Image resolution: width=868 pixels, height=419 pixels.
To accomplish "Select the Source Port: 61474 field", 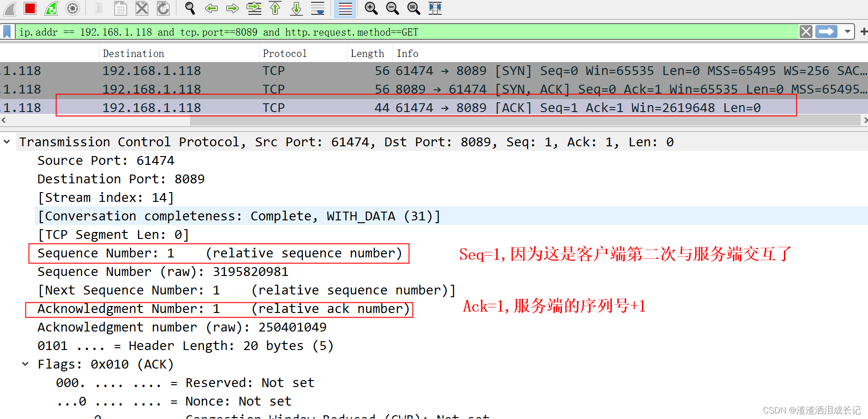I will 106,161.
